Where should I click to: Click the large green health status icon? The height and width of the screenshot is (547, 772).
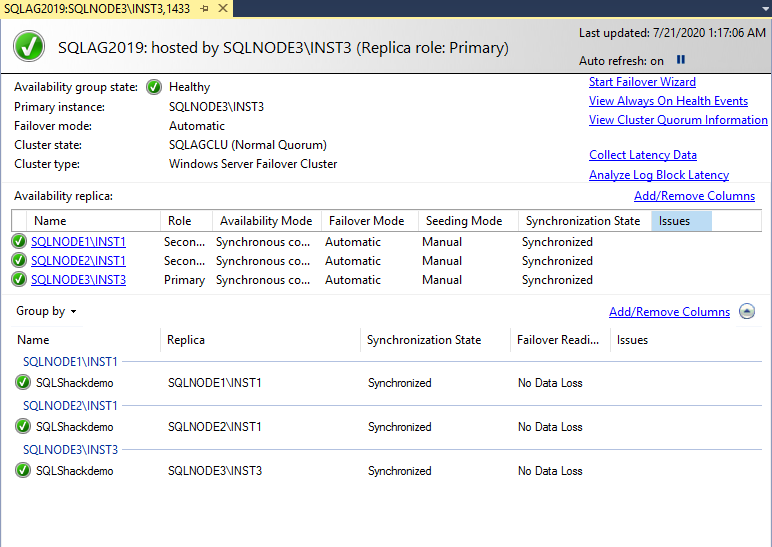[30, 47]
